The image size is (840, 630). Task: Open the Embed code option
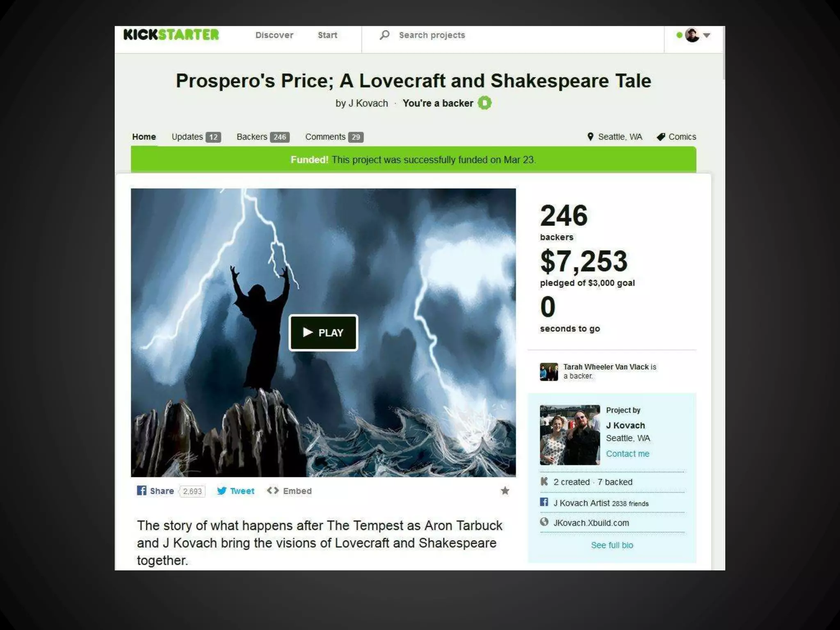coord(289,491)
